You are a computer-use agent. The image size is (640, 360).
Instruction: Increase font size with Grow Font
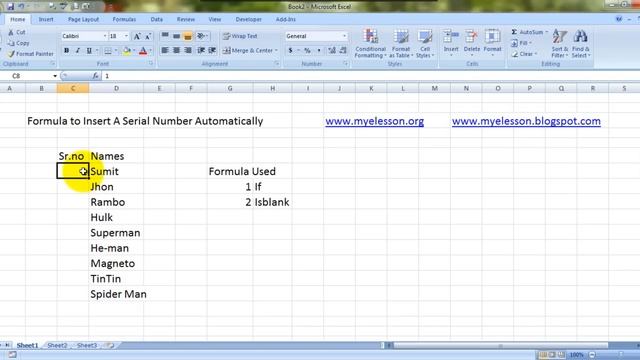point(137,36)
